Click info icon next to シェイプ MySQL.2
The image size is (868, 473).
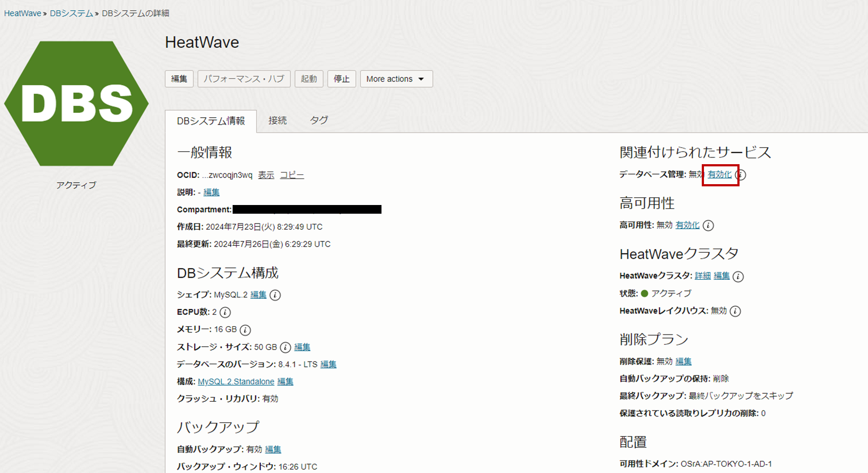coord(275,295)
